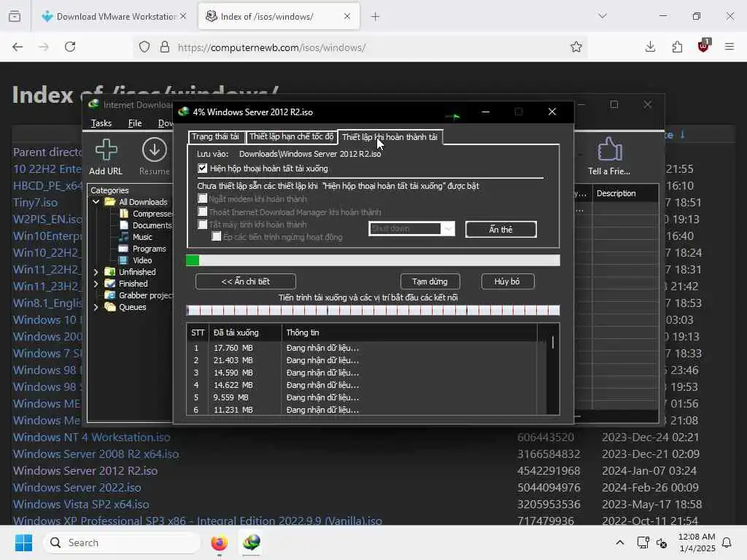The height and width of the screenshot is (560, 747).
Task: Click the Description column header in IDM
Action: [x=625, y=193]
